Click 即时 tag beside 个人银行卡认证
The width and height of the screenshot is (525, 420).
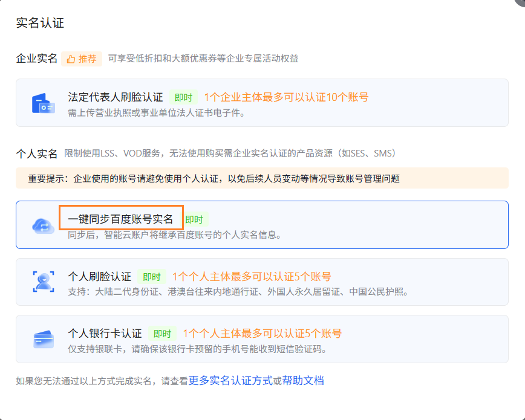[162, 334]
